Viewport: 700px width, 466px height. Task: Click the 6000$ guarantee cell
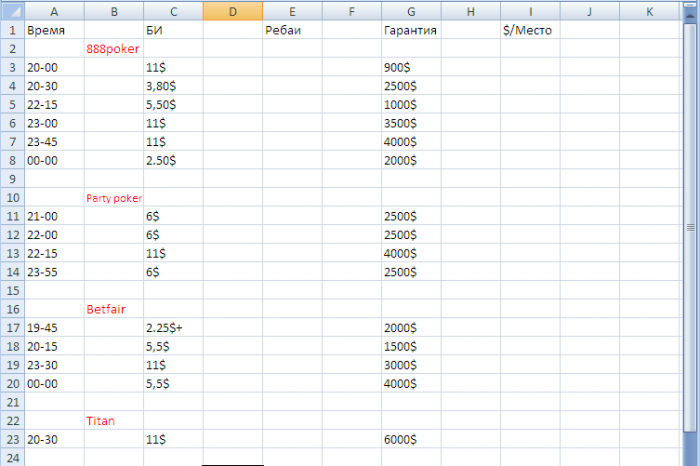411,439
